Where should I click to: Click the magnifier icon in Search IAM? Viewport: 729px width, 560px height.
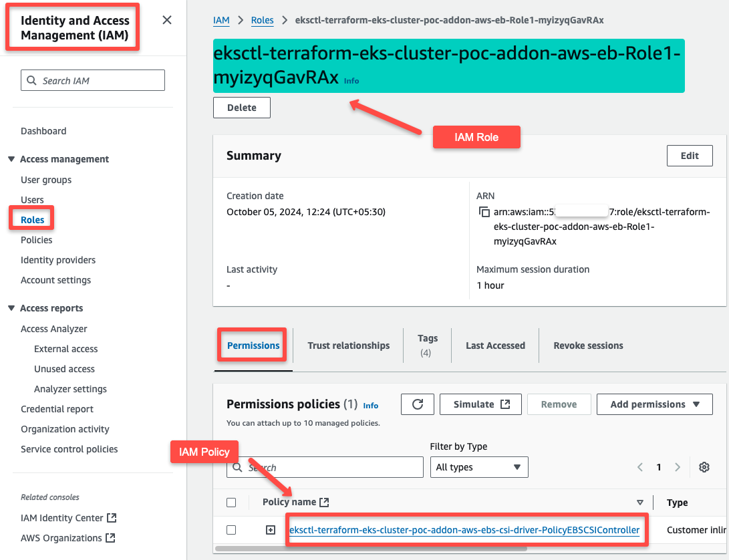coord(31,80)
